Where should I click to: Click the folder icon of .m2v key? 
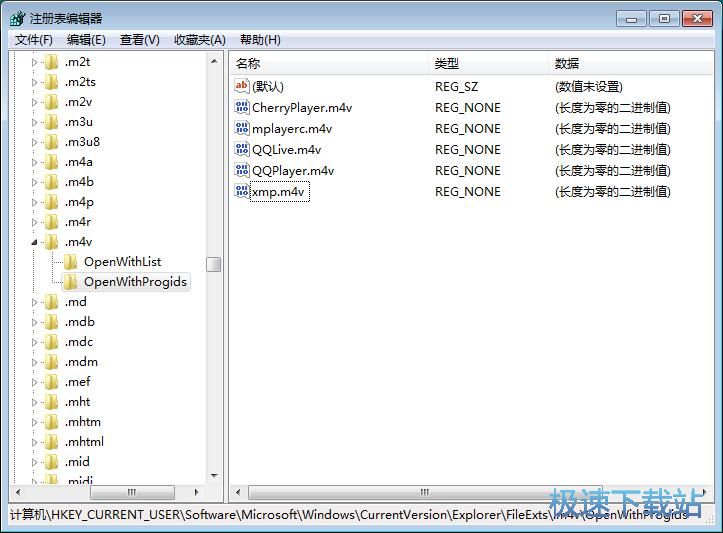(52, 102)
